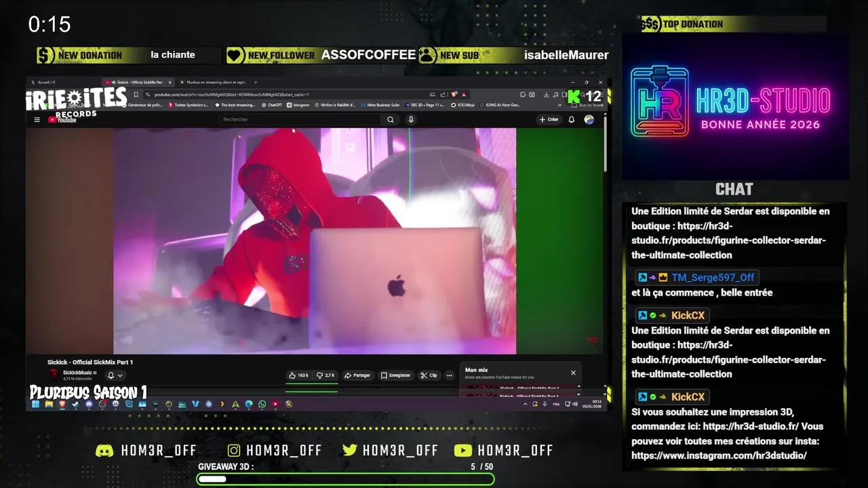
Task: Open the three-dot more actions menu
Action: point(449,375)
